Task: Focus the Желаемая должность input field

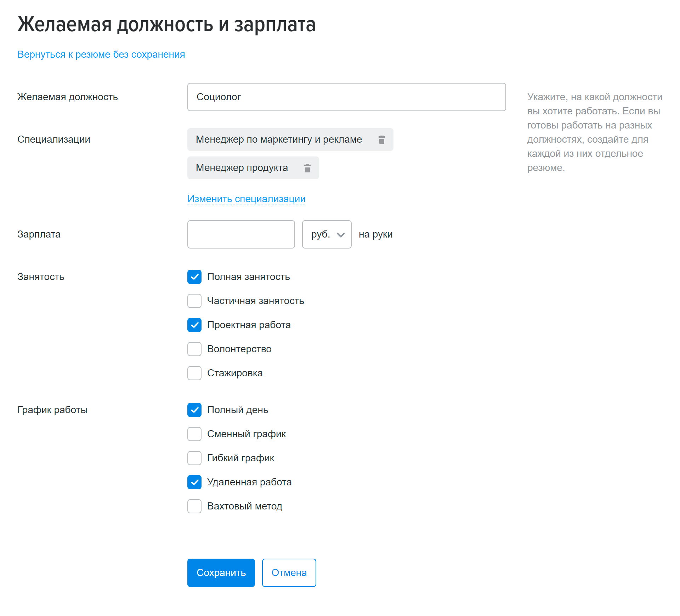Action: (x=346, y=97)
